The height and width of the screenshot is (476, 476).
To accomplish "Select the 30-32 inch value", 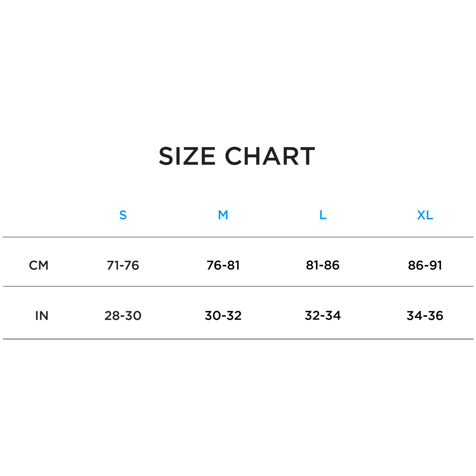I will pyautogui.click(x=223, y=316).
